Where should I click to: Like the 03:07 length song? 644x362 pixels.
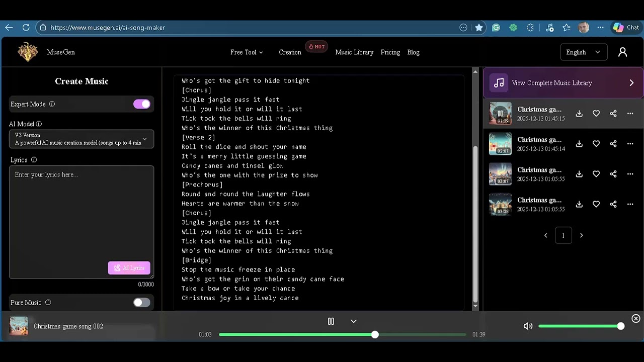click(596, 174)
